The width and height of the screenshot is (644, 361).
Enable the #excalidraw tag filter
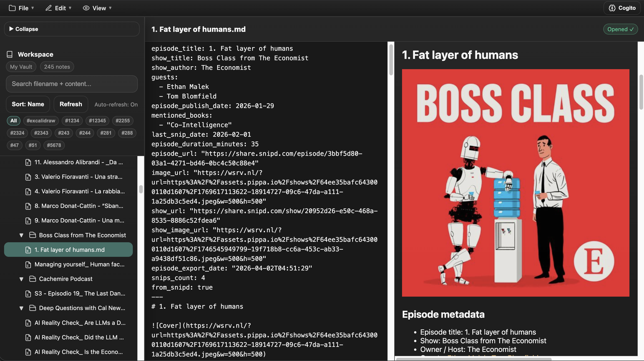41,121
